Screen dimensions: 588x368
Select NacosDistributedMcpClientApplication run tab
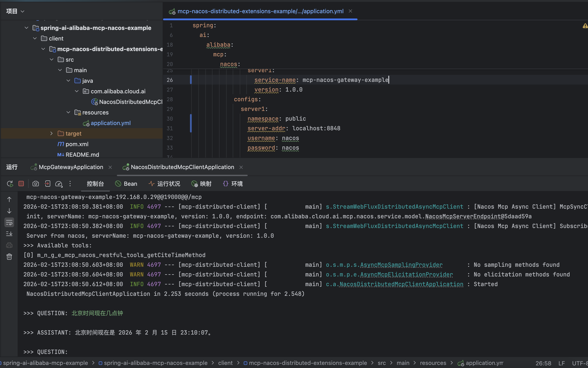tap(182, 167)
